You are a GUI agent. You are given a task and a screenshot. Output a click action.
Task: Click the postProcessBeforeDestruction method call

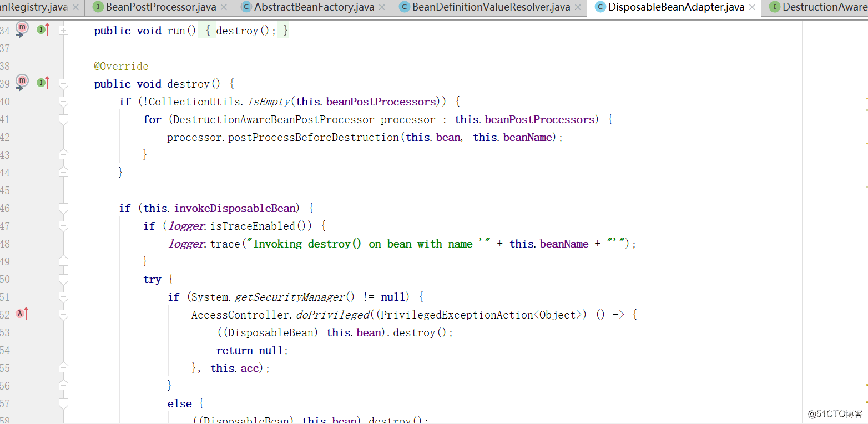coord(314,137)
